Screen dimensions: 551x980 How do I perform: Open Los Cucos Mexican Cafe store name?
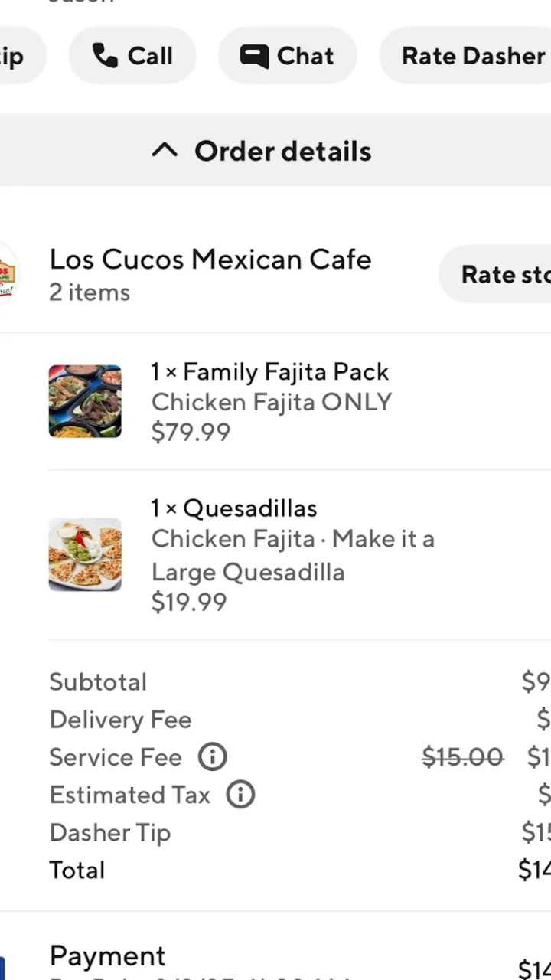tap(210, 260)
